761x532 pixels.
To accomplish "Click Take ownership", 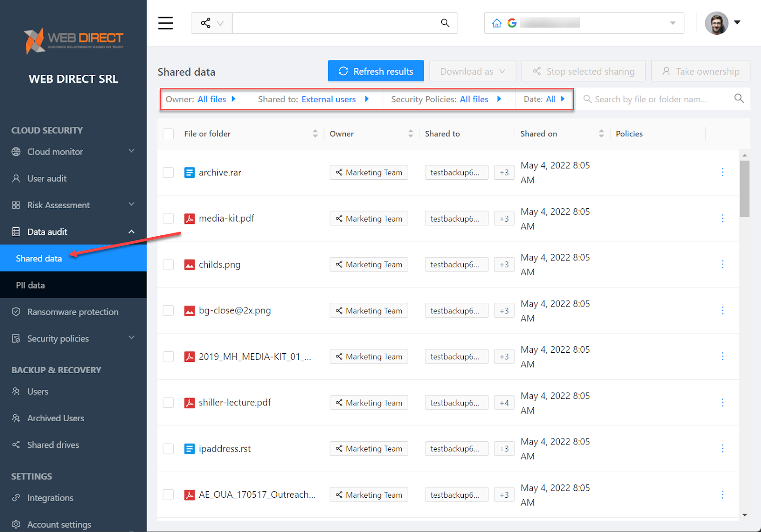I will (x=700, y=71).
